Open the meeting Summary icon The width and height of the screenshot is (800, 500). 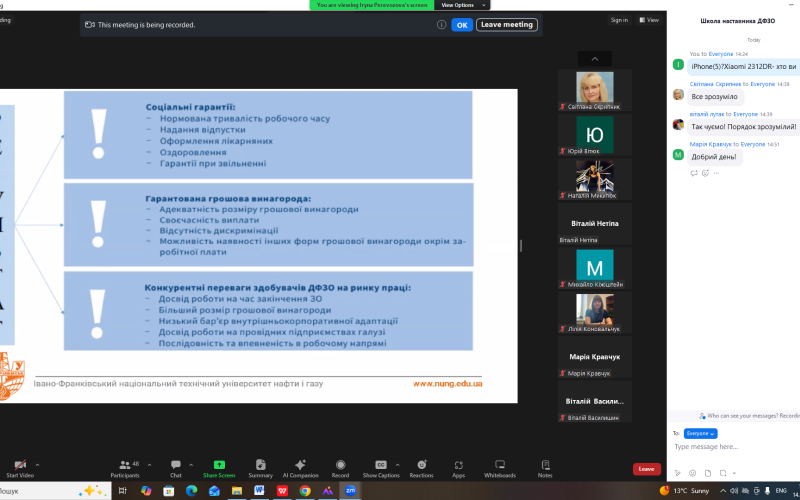tap(260, 465)
